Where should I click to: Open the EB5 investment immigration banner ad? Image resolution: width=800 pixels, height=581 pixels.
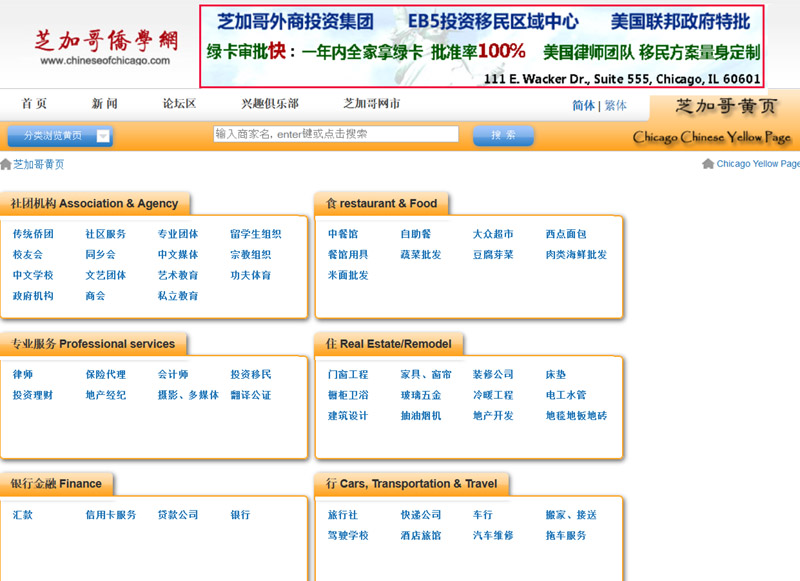pyautogui.click(x=483, y=47)
